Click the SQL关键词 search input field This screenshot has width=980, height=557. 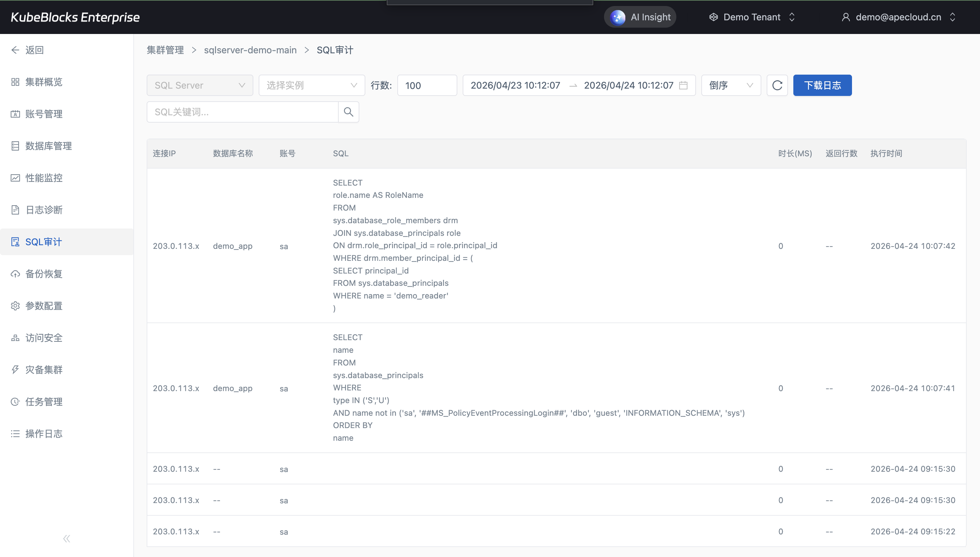tap(242, 112)
